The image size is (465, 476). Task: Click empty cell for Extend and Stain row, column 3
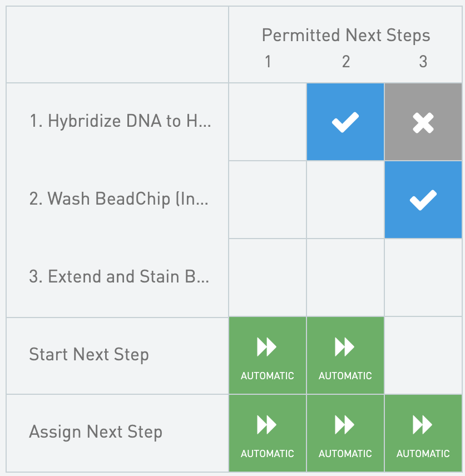point(423,278)
